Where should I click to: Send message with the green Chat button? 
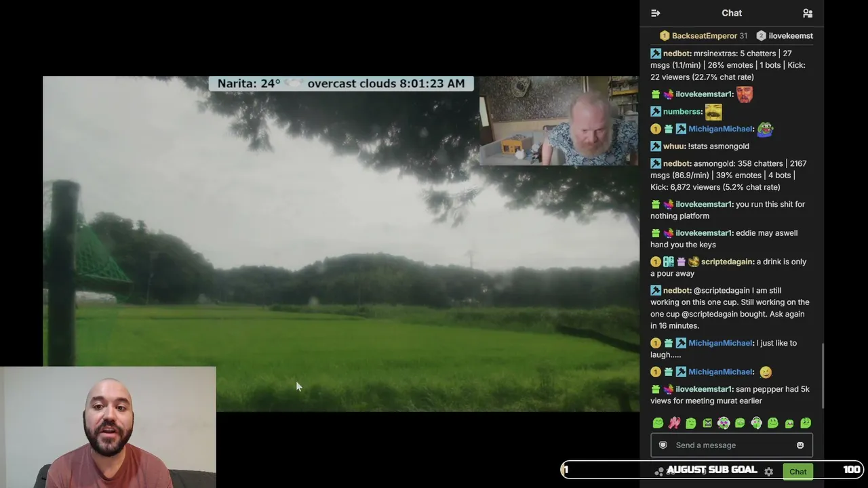(x=798, y=472)
